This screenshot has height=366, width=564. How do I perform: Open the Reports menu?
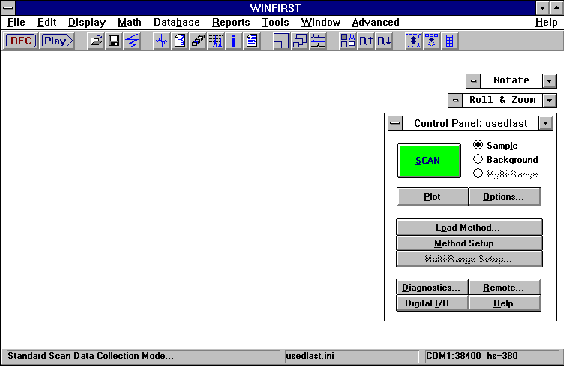tap(231, 22)
